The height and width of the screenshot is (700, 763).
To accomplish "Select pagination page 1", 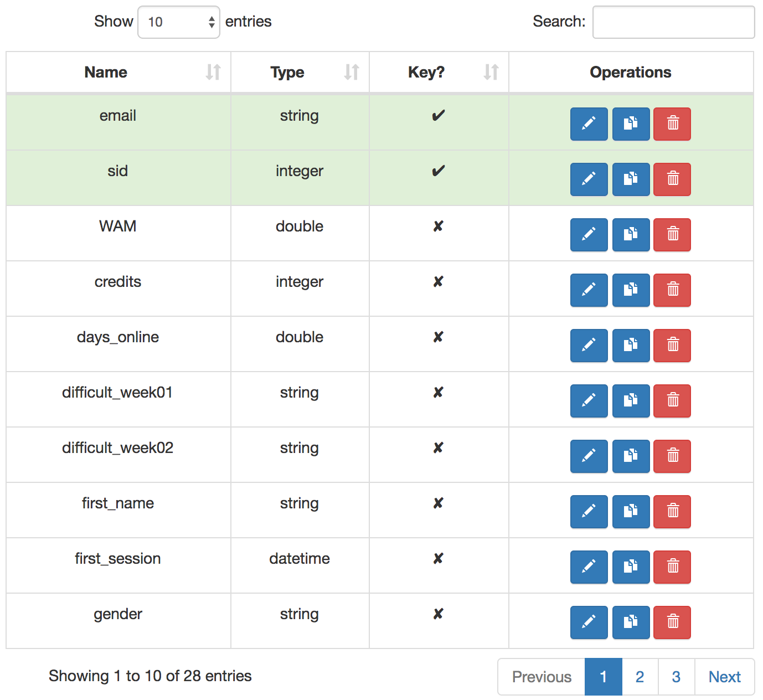I will (x=604, y=677).
